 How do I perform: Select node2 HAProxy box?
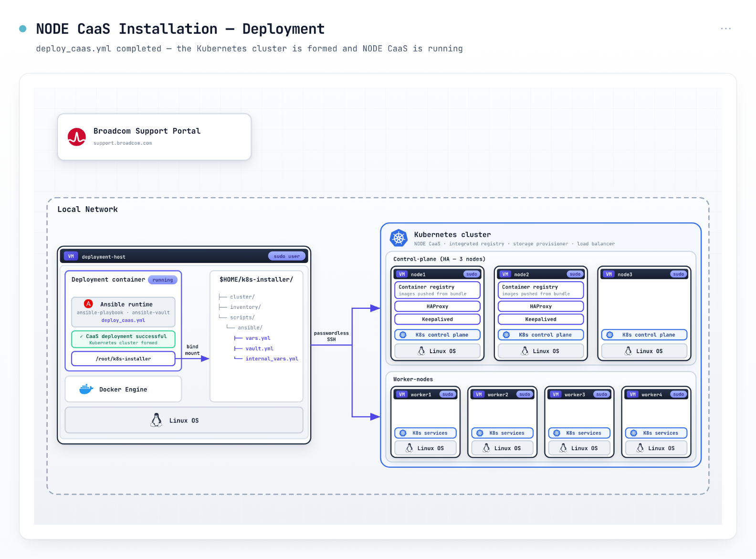[541, 306]
